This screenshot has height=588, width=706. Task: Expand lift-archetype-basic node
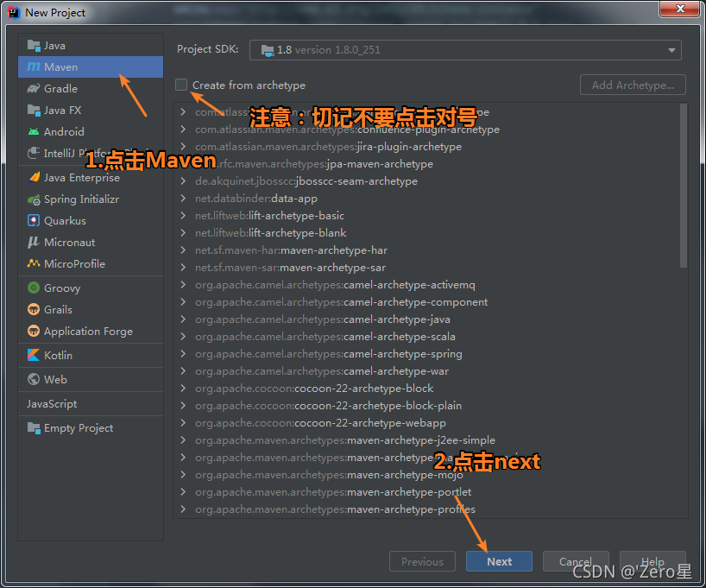(183, 216)
